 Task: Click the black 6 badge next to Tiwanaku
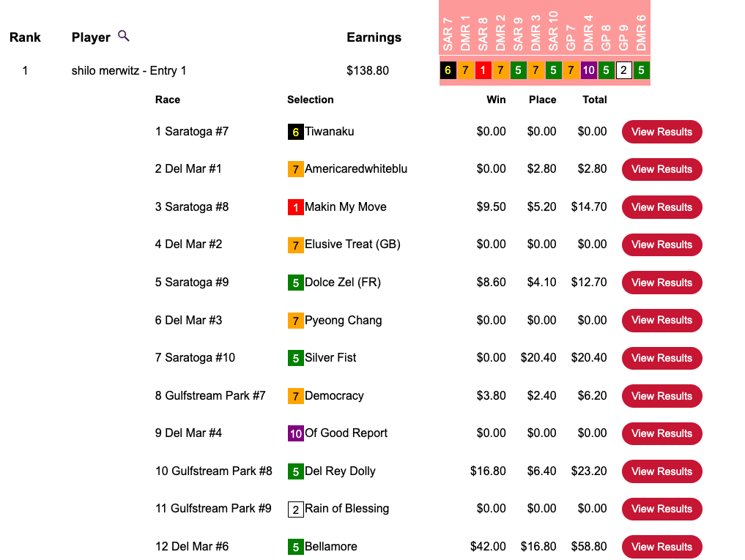(x=295, y=132)
